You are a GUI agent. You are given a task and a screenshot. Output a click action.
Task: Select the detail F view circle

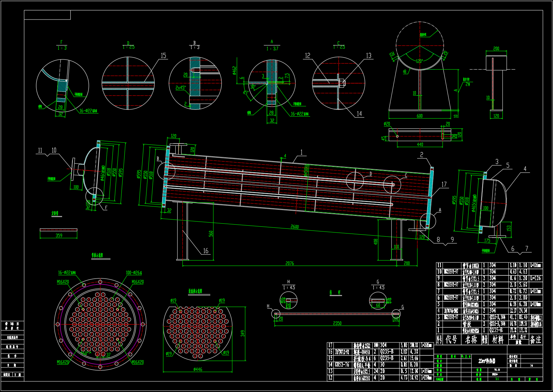62,86
